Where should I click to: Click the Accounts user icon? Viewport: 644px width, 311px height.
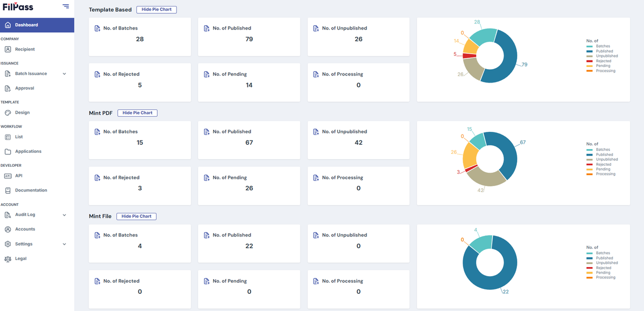click(8, 229)
